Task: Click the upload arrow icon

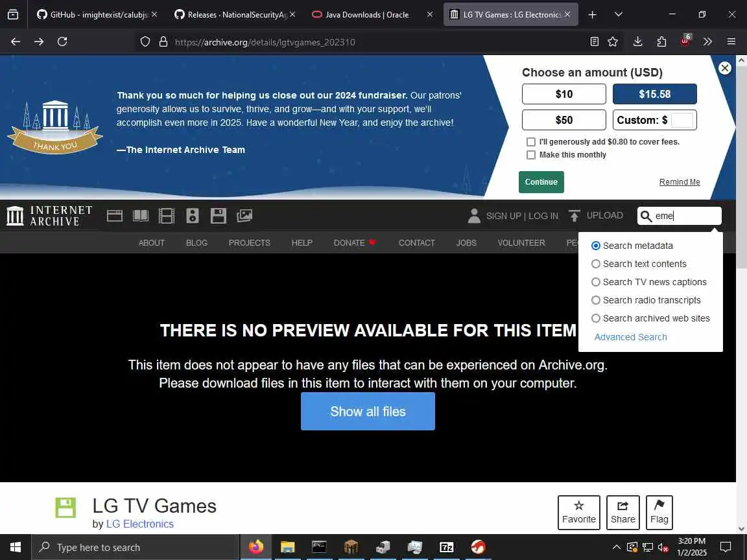Action: [x=575, y=216]
